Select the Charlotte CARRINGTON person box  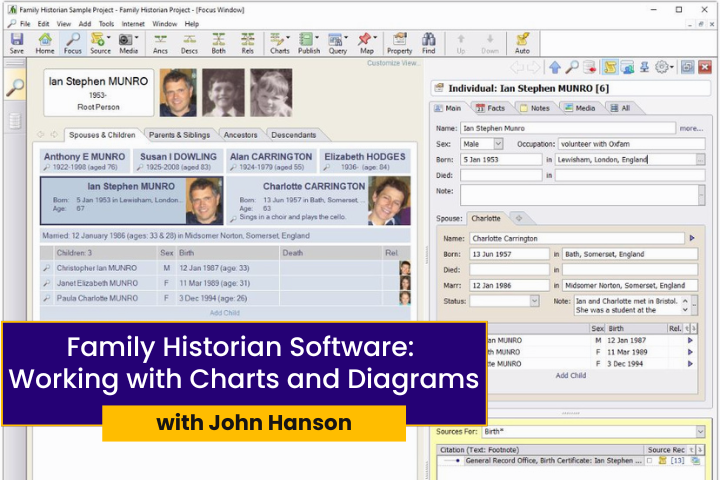pyautogui.click(x=318, y=201)
